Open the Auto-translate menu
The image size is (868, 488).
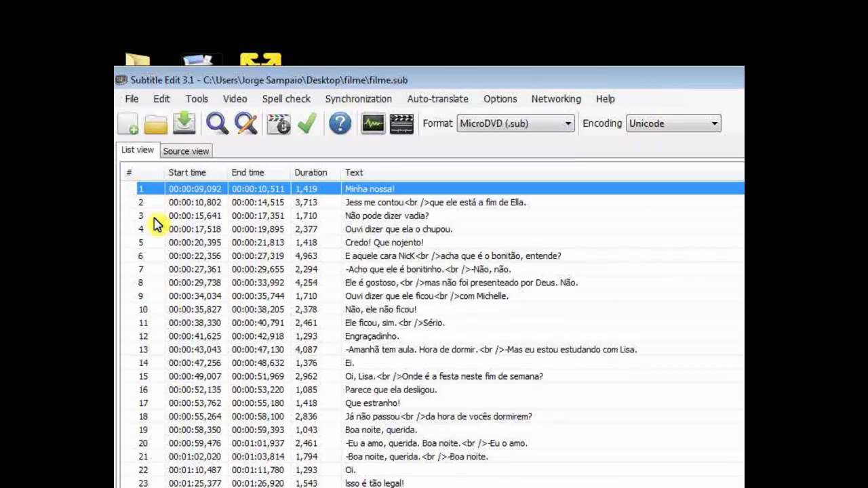[437, 99]
